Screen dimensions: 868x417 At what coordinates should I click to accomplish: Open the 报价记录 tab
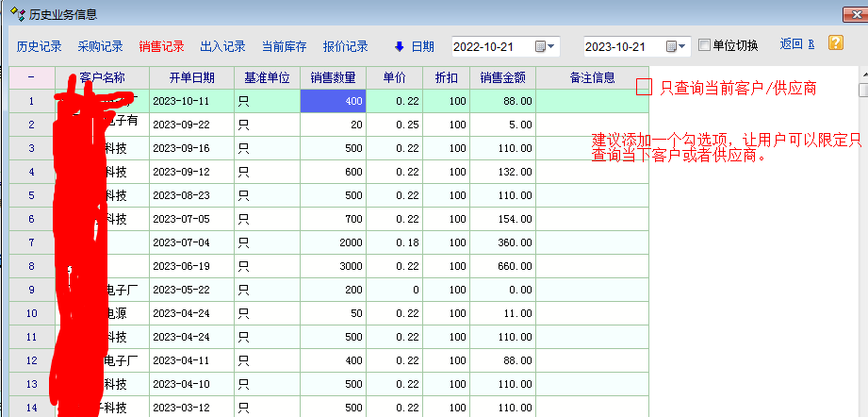click(346, 46)
